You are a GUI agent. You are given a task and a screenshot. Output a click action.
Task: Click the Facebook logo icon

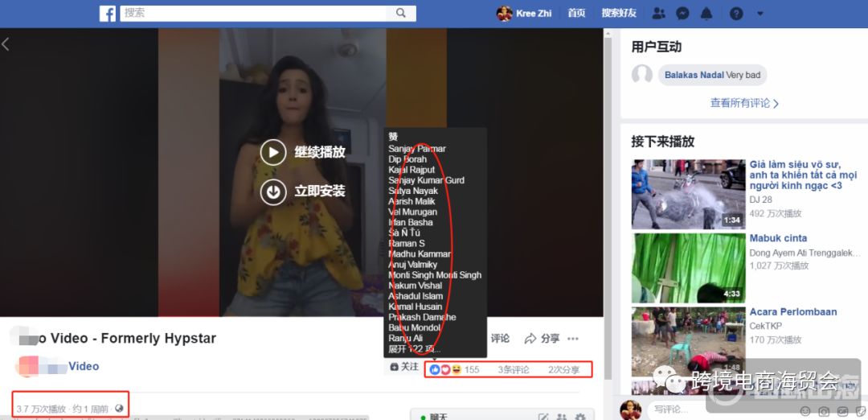(108, 14)
